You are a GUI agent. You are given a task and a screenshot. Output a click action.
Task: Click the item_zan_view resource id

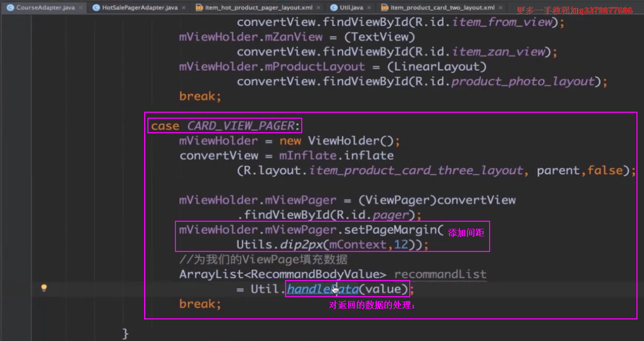coord(498,52)
